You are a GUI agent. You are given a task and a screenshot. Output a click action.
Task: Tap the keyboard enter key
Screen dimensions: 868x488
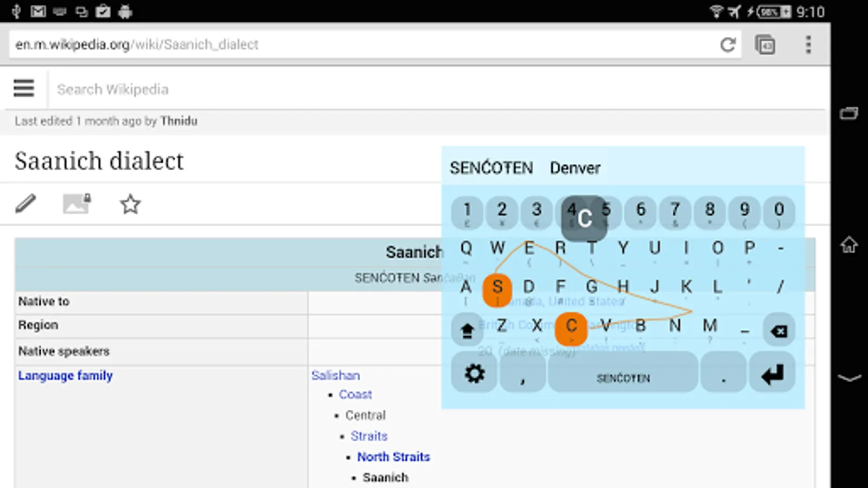(772, 373)
